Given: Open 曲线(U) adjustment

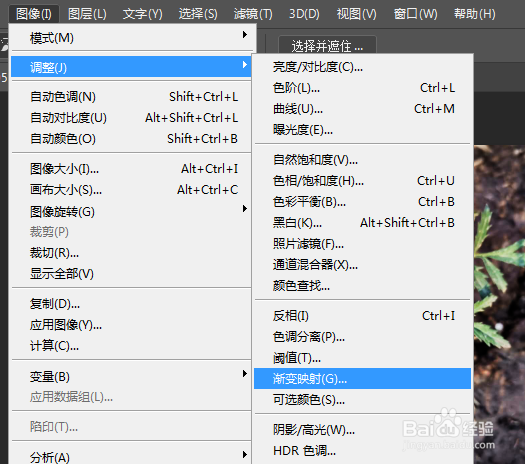Looking at the screenshot, I should pyautogui.click(x=362, y=109).
